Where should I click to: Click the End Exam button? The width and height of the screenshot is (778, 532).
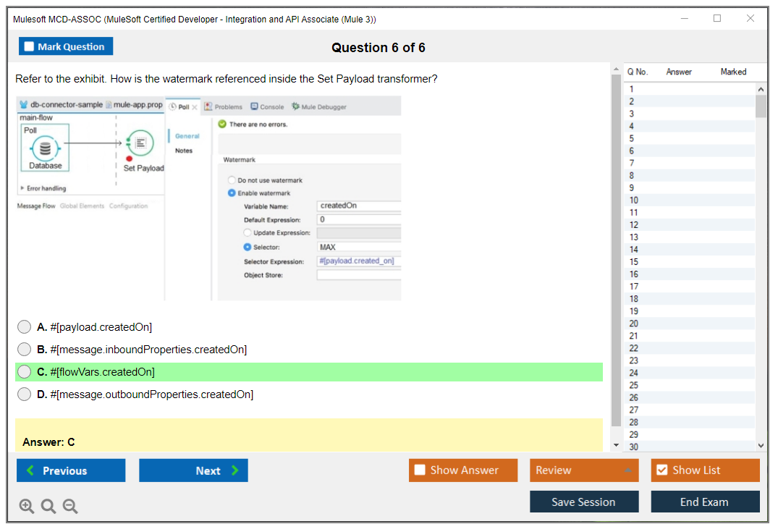point(704,502)
